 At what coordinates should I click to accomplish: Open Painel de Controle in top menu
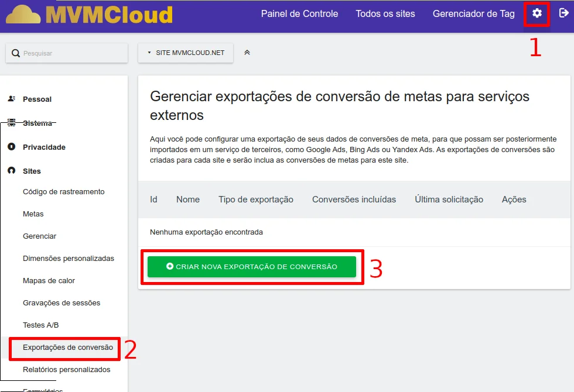[x=299, y=13]
